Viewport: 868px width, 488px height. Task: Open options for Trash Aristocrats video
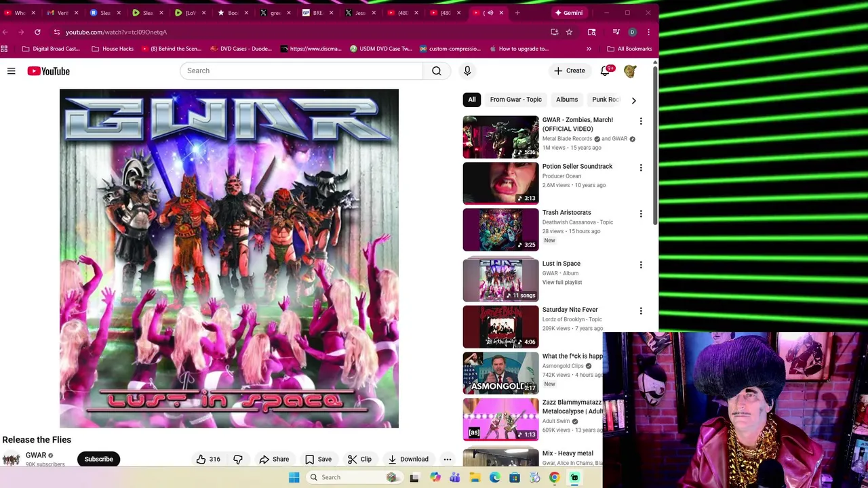point(641,213)
